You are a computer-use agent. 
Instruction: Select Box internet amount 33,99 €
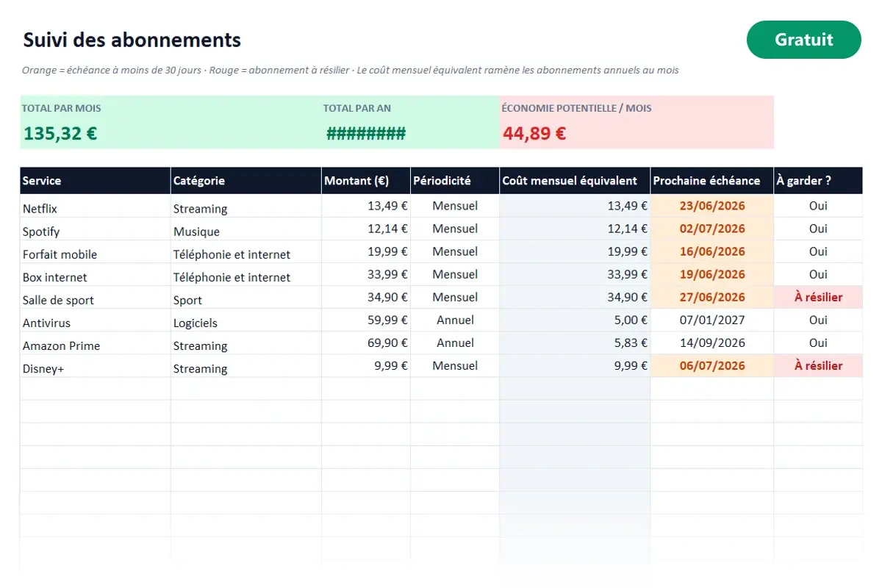[x=366, y=275]
